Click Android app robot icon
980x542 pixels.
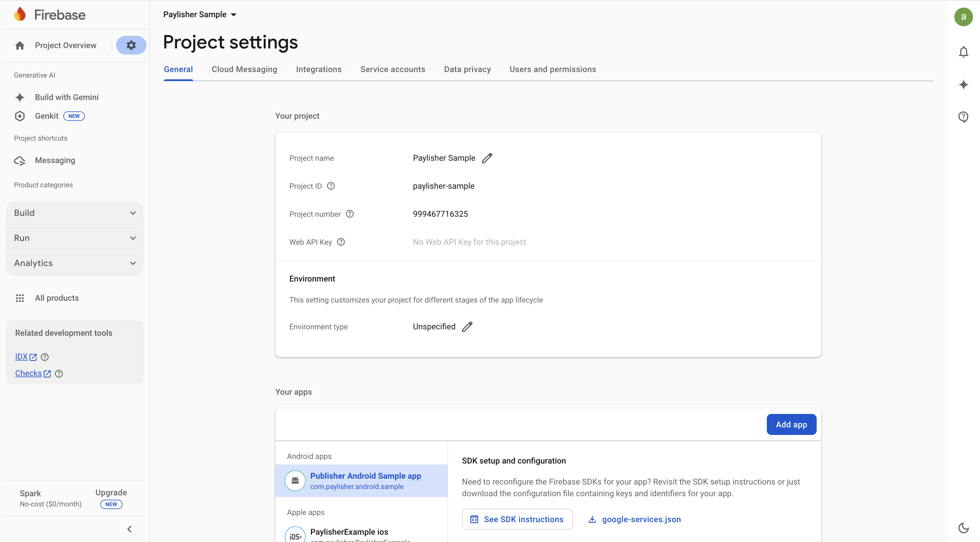click(x=295, y=481)
